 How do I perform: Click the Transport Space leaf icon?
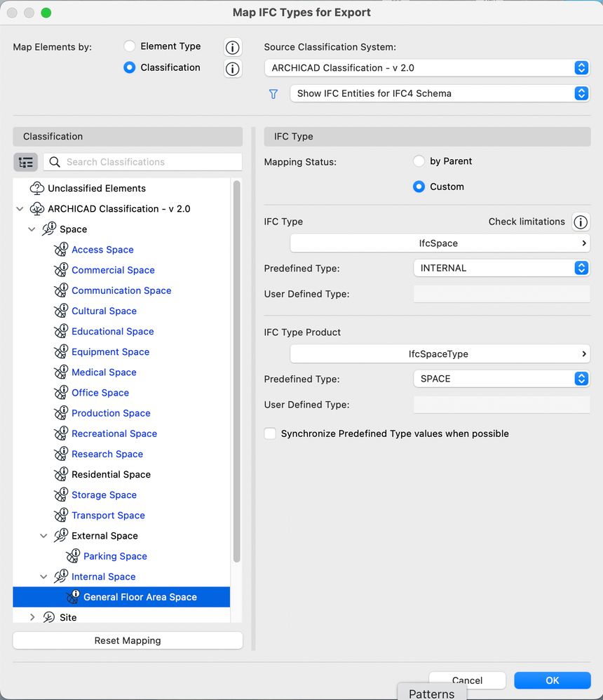[61, 515]
